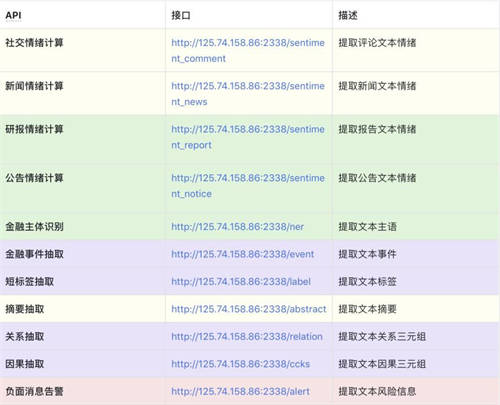500x405 pixels.
Task: Open the sentiment_report API link
Action: (x=248, y=137)
